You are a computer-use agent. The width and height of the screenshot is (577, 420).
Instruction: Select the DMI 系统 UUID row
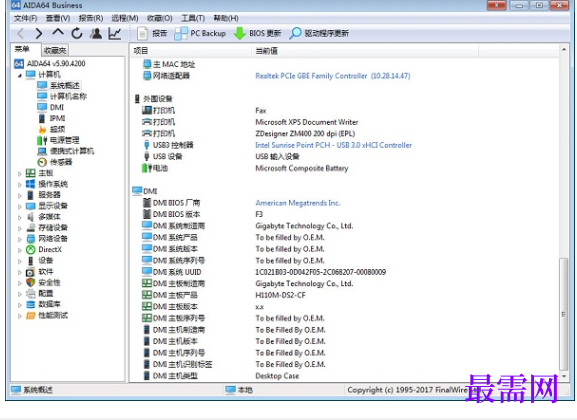(x=344, y=272)
